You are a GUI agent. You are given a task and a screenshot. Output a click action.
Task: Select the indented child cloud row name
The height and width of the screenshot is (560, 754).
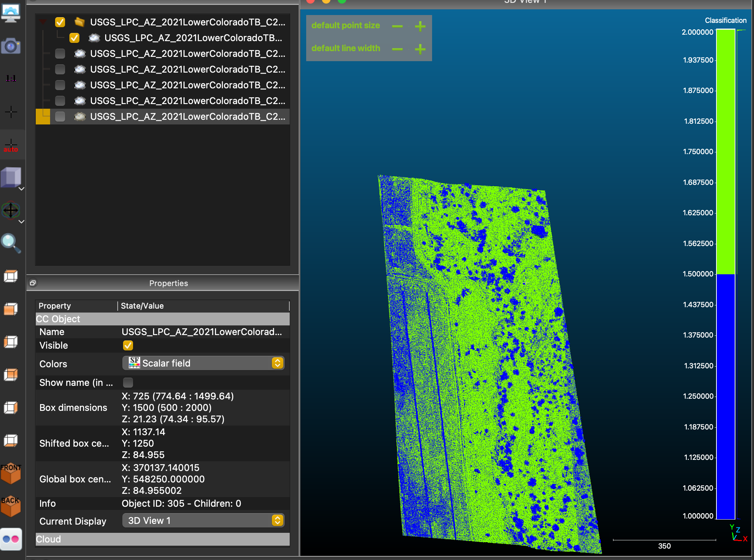click(193, 38)
